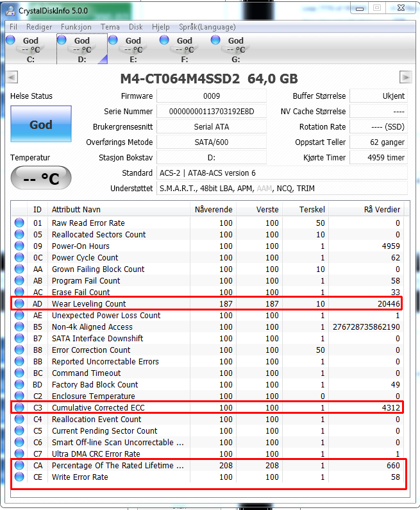420x510 pixels.
Task: Open the Hjelp menu
Action: click(x=160, y=27)
